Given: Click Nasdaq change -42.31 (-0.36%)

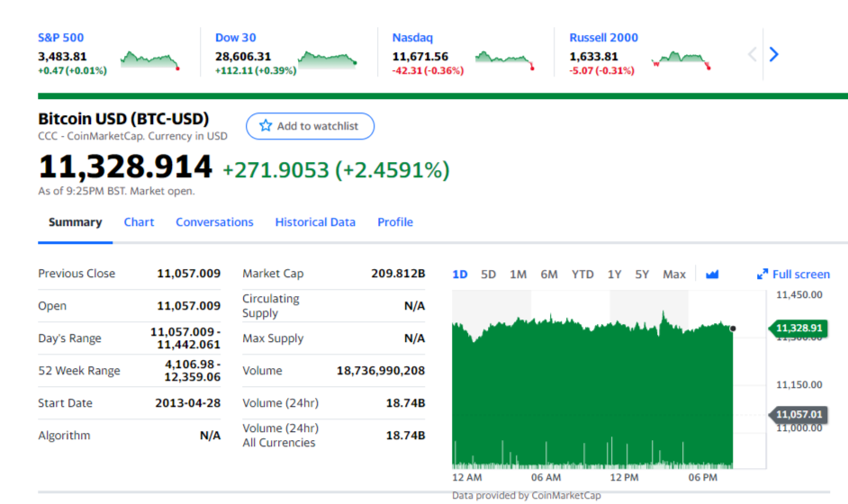Looking at the screenshot, I should [x=428, y=71].
